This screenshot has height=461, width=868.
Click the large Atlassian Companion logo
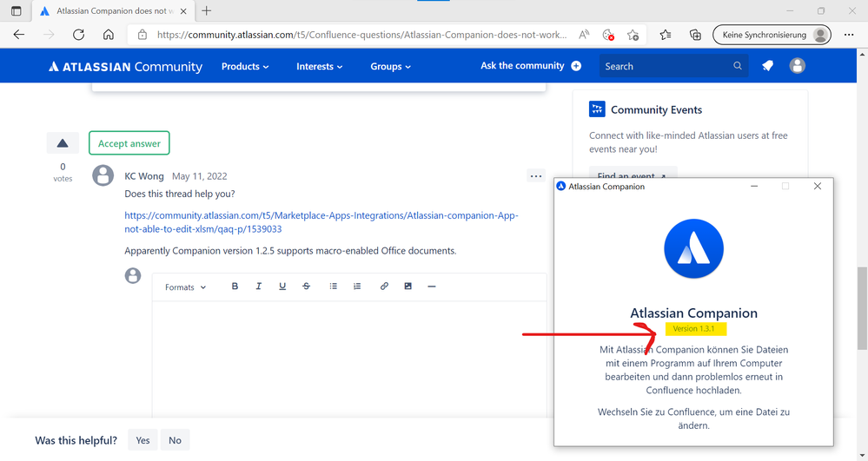tap(693, 249)
